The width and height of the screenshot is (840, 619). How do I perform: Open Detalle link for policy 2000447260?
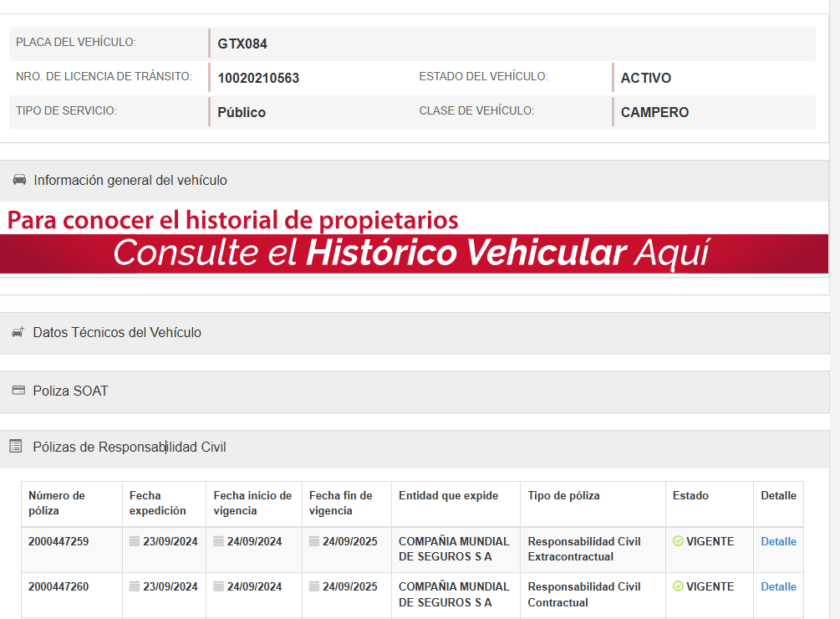[778, 586]
